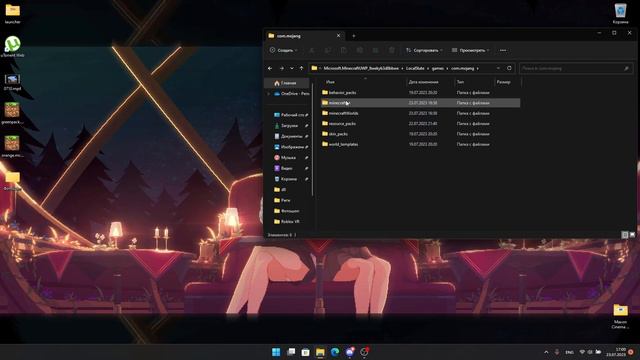Open the launcher folder on desktop
This screenshot has width=640, height=360.
pyautogui.click(x=12, y=13)
